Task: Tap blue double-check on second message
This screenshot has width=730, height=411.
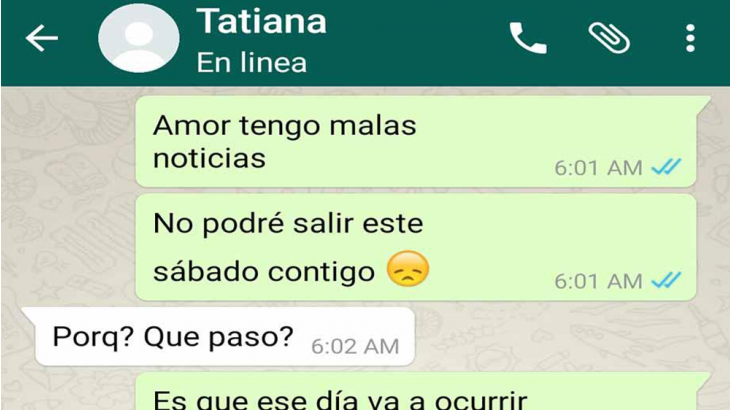Action: pyautogui.click(x=667, y=280)
